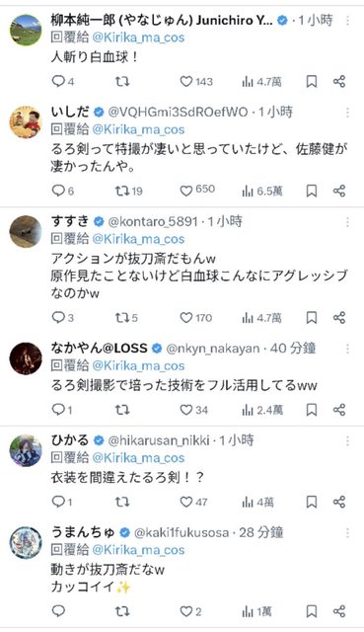Open ひかる's profile avatar
Screen dimensions: 364x632
(26, 450)
